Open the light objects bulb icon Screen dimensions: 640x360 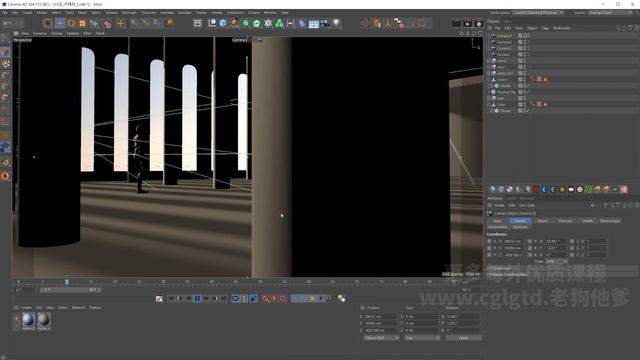tap(336, 23)
